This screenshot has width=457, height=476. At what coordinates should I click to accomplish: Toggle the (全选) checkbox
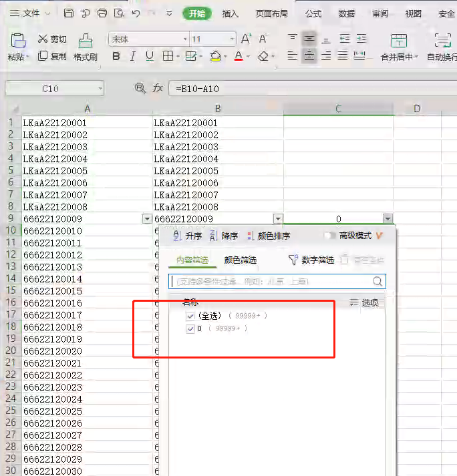point(190,316)
